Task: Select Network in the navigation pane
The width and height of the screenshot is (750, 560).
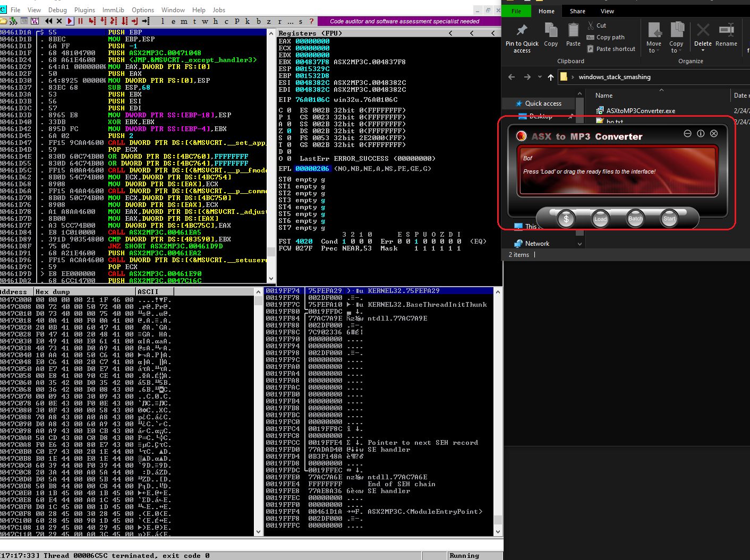Action: pyautogui.click(x=532, y=244)
